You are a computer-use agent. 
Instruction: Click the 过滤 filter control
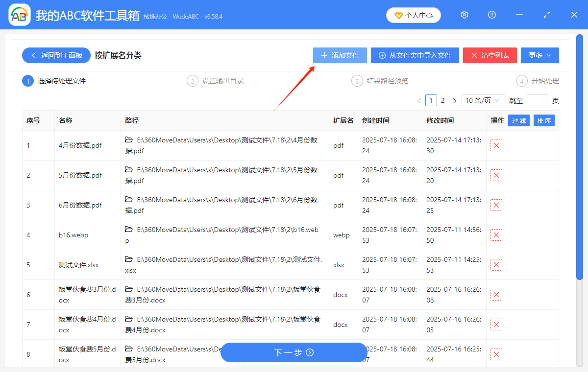coord(519,120)
